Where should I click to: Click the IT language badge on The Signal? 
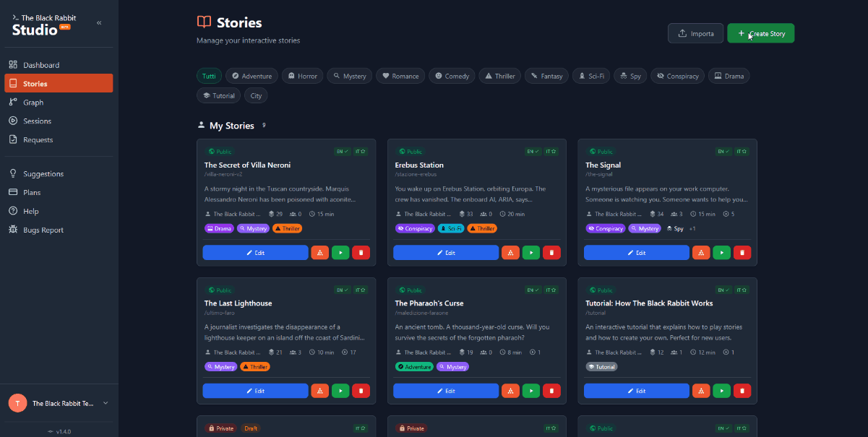[743, 152]
